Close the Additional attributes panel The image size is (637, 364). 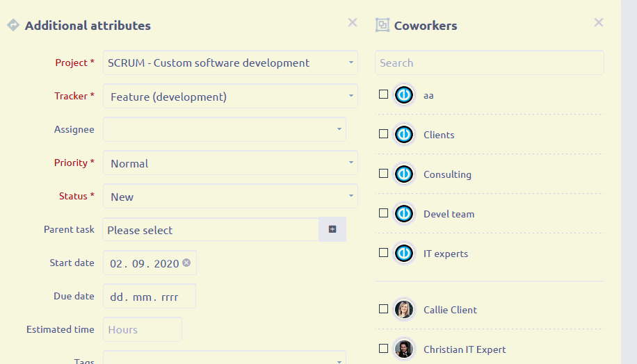pos(353,23)
